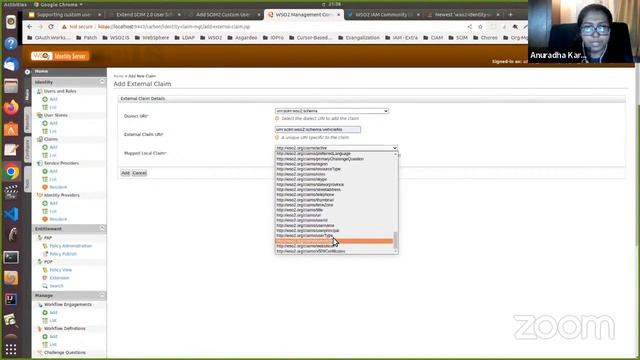Switch to the Add SCIM2 Custom User tab
Screen dimensions: 640x360
pos(224,15)
